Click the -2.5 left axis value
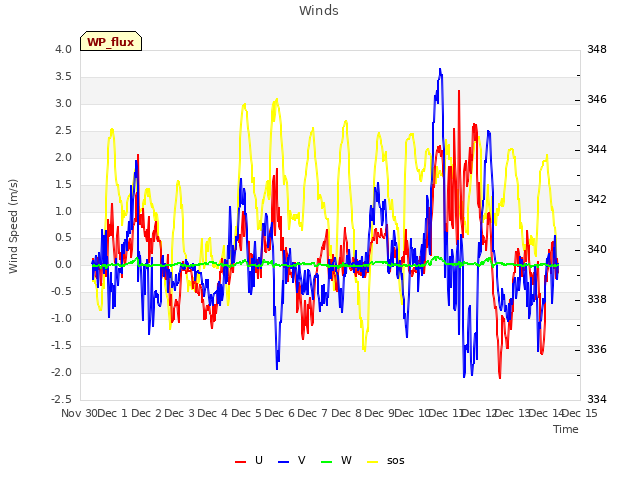This screenshot has height=480, width=640. coord(61,399)
